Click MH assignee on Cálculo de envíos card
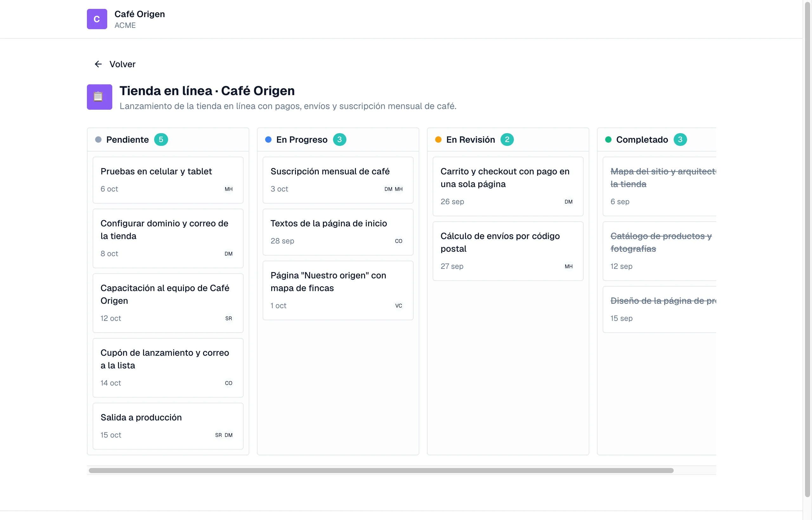 [568, 266]
